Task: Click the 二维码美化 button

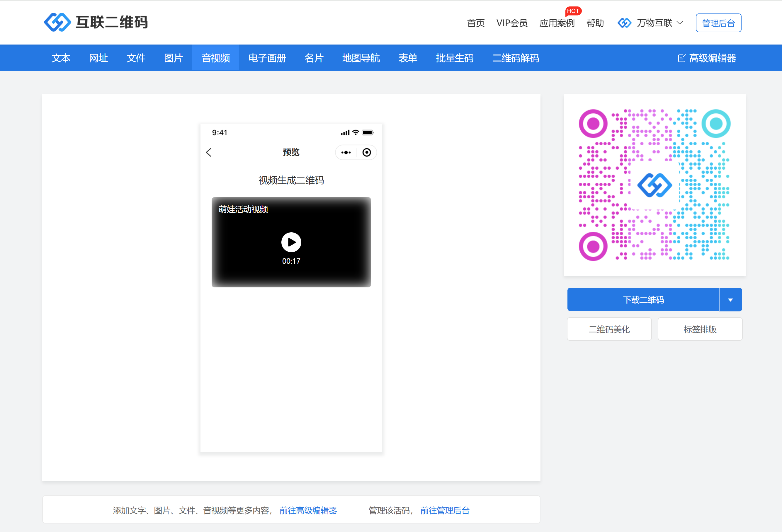Action: tap(609, 329)
